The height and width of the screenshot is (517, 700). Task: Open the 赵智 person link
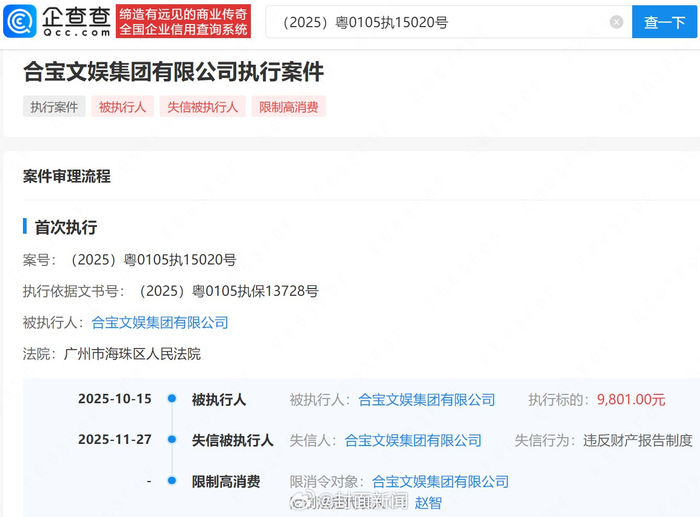point(428,503)
